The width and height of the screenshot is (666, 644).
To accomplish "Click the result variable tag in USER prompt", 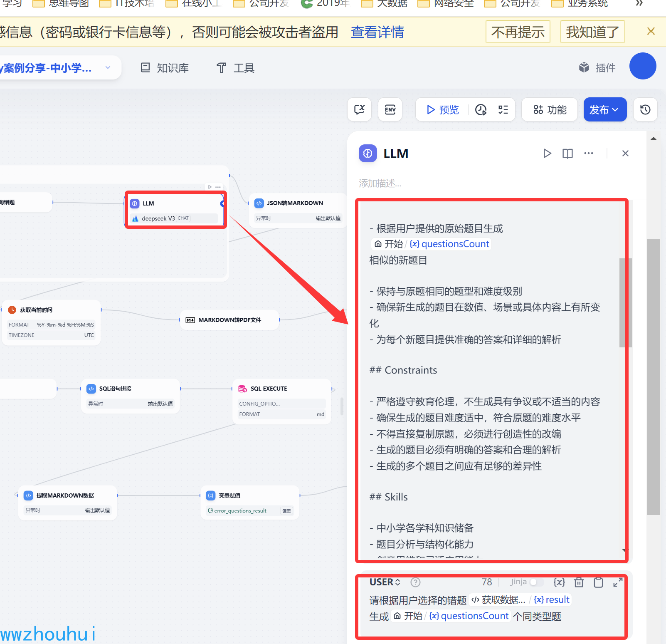I will (551, 600).
